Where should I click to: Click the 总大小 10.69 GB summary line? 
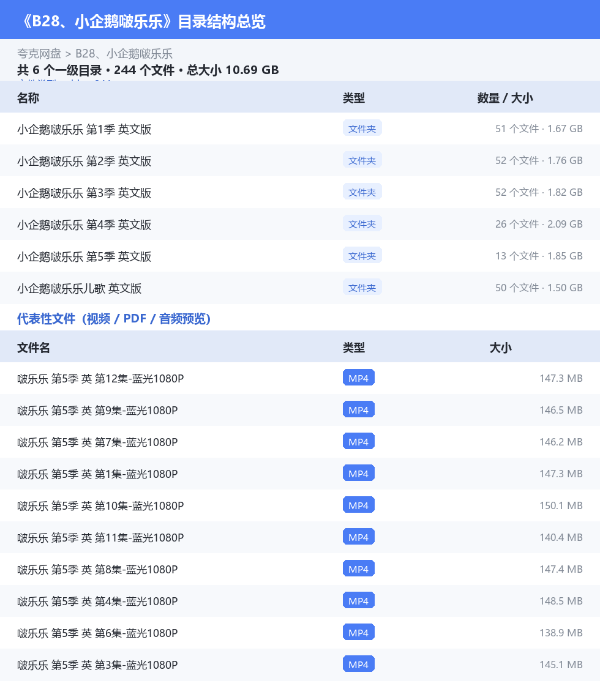[148, 70]
